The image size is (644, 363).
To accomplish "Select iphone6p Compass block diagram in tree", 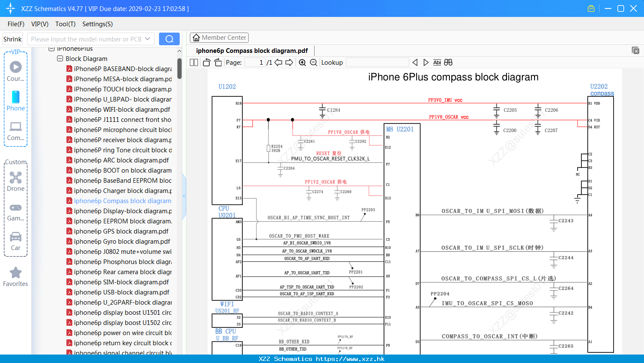I will pyautogui.click(x=123, y=201).
